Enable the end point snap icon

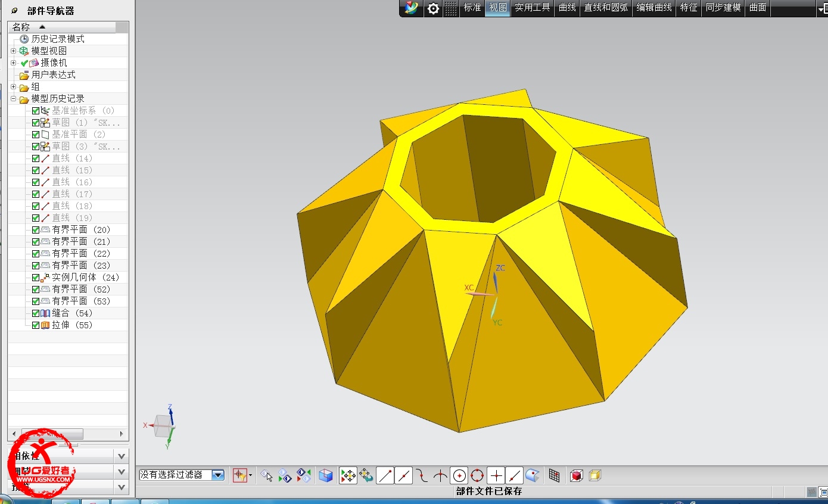click(x=385, y=475)
